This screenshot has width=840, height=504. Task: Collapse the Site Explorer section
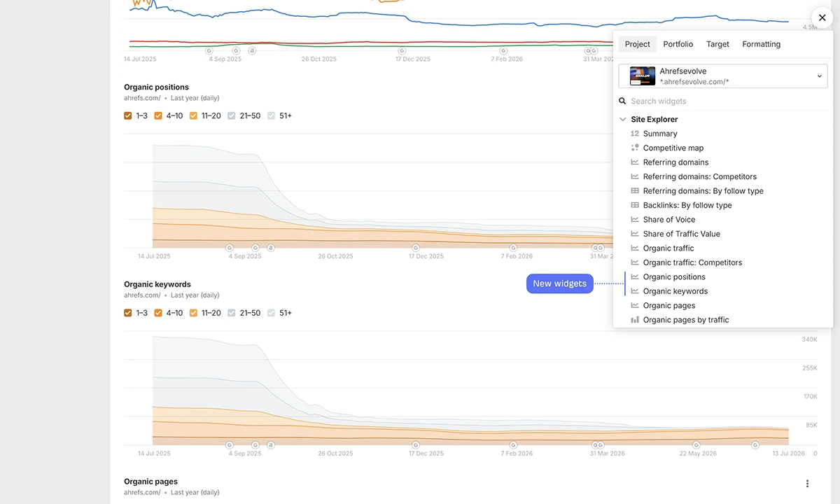623,119
